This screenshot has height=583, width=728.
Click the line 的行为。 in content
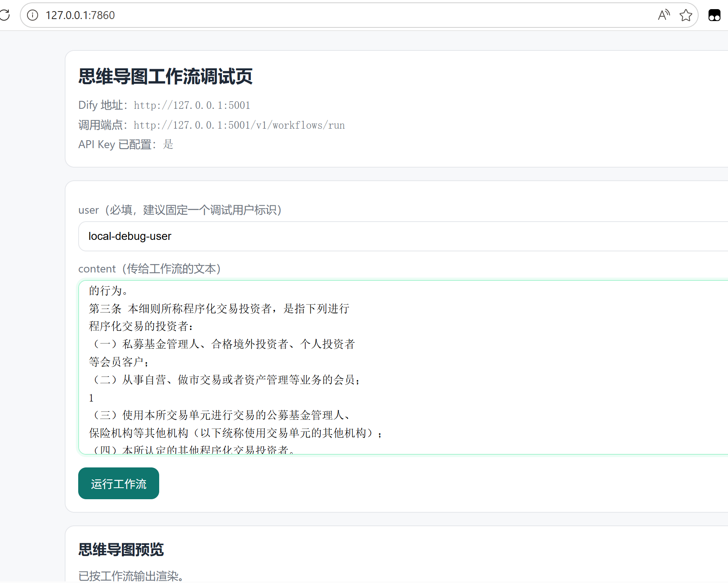pyautogui.click(x=108, y=291)
